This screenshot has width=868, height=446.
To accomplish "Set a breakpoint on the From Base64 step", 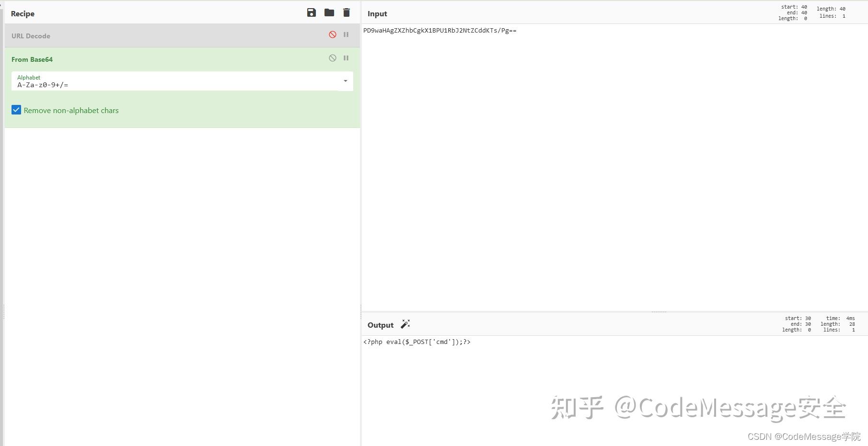I will [346, 58].
